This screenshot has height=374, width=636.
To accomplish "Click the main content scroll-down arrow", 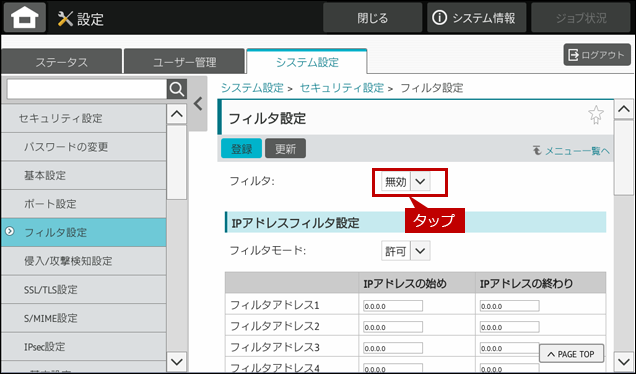I will (624, 360).
